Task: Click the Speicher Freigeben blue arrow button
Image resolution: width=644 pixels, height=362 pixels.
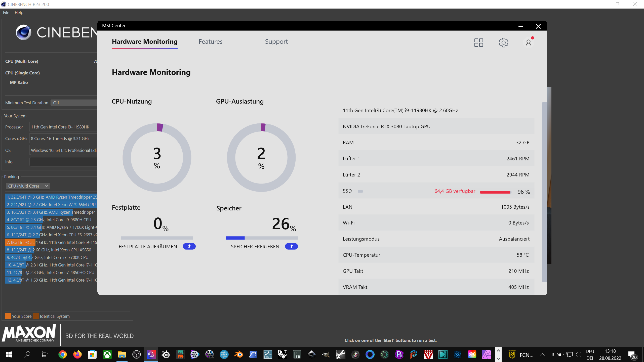Action: pos(291,246)
